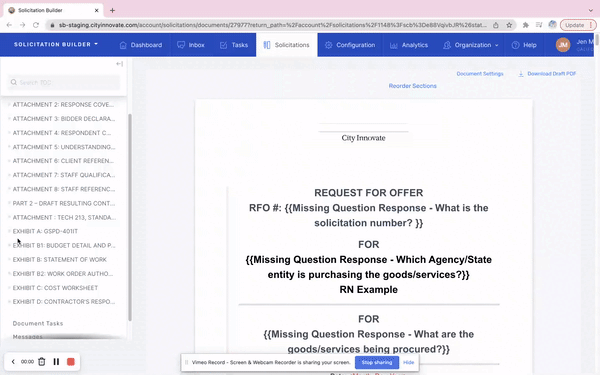Click the Configuration gear icon
The height and width of the screenshot is (375, 600).
[328, 45]
